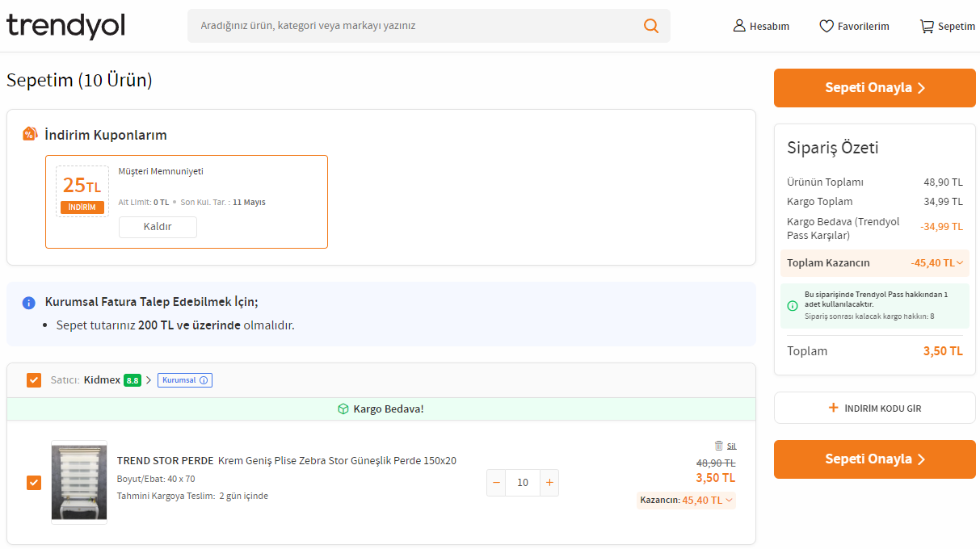The height and width of the screenshot is (549, 980).
Task: Click Müşteri Memnuniyeti coupon title
Action: point(161,171)
